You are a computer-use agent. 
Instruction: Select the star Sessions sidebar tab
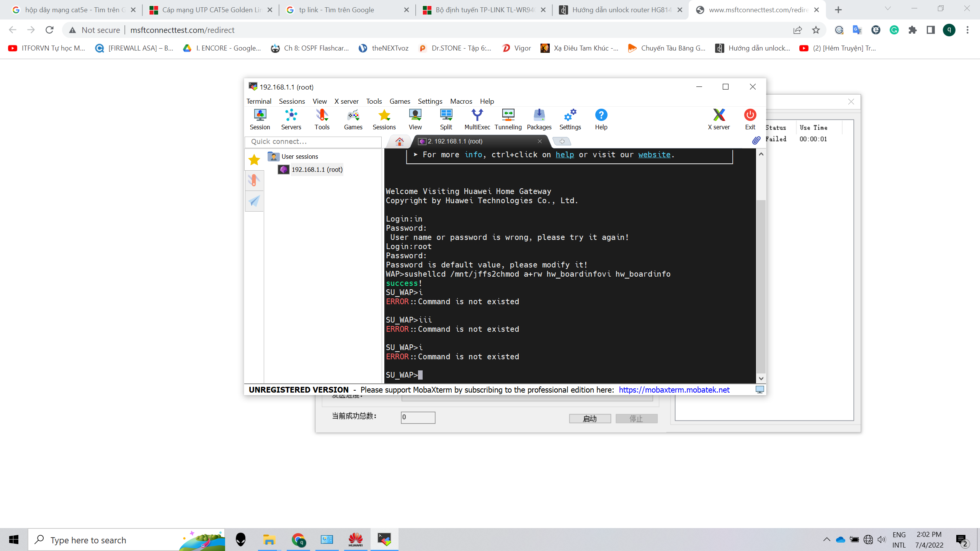coord(254,160)
